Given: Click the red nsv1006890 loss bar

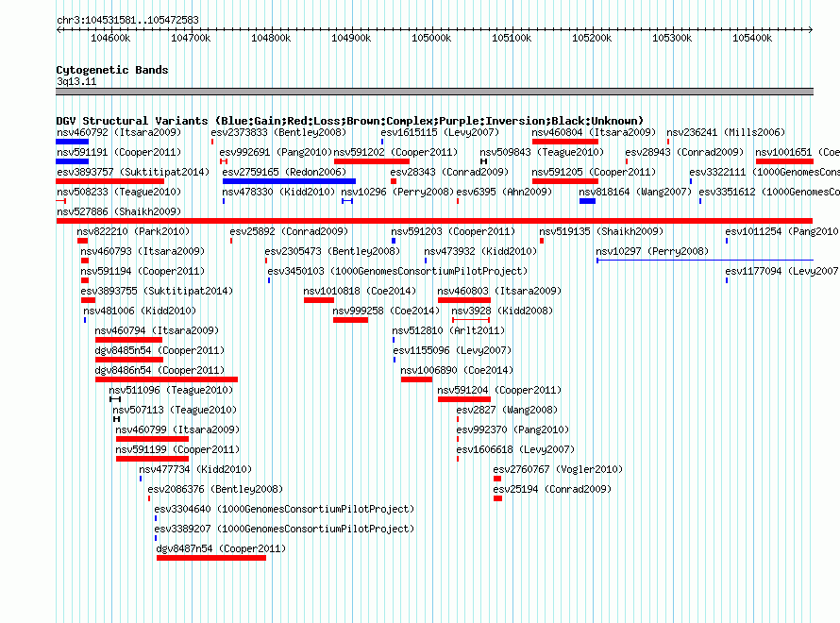Looking at the screenshot, I should (416, 379).
